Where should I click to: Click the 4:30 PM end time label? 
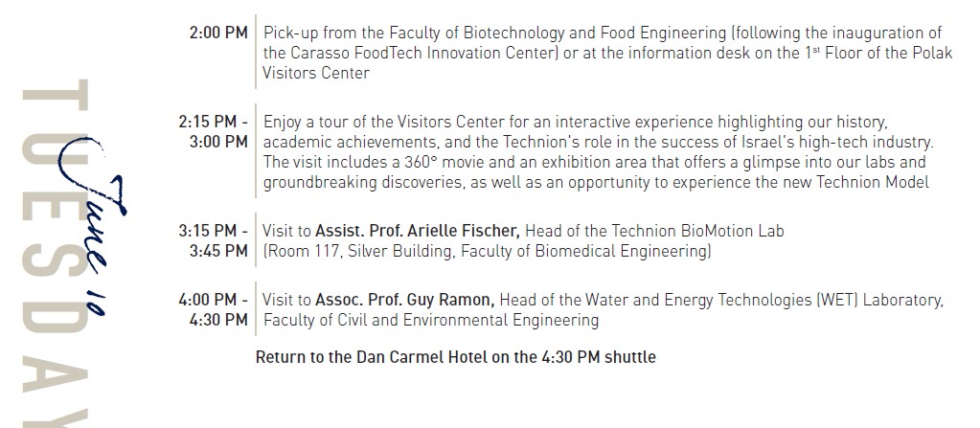[218, 320]
